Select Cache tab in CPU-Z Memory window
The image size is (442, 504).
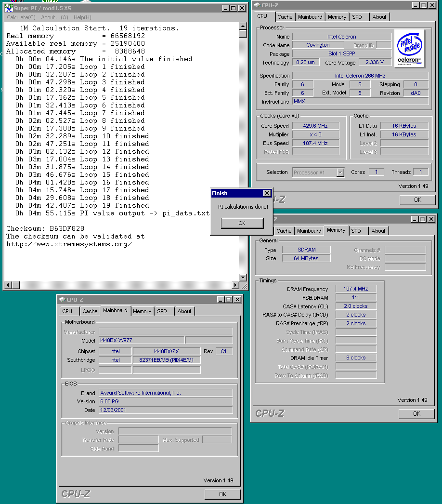[x=284, y=231]
